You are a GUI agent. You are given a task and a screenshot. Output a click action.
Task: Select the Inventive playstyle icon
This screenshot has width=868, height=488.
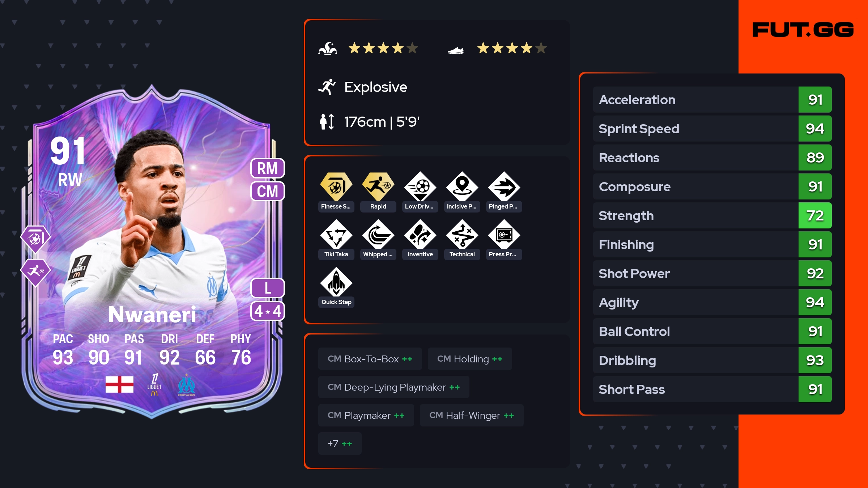pyautogui.click(x=420, y=234)
